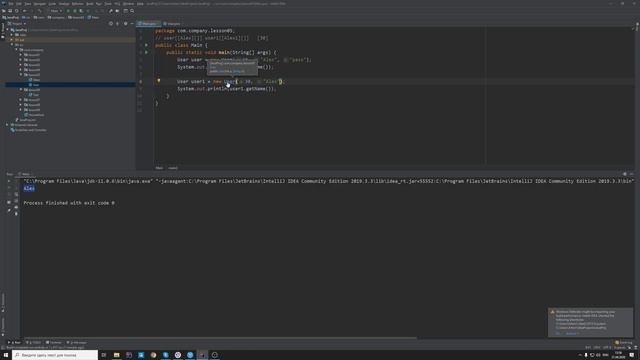This screenshot has width=640, height=360.
Task: Click the JavaProj breadcrumb in navigation bar
Action: 11,18
